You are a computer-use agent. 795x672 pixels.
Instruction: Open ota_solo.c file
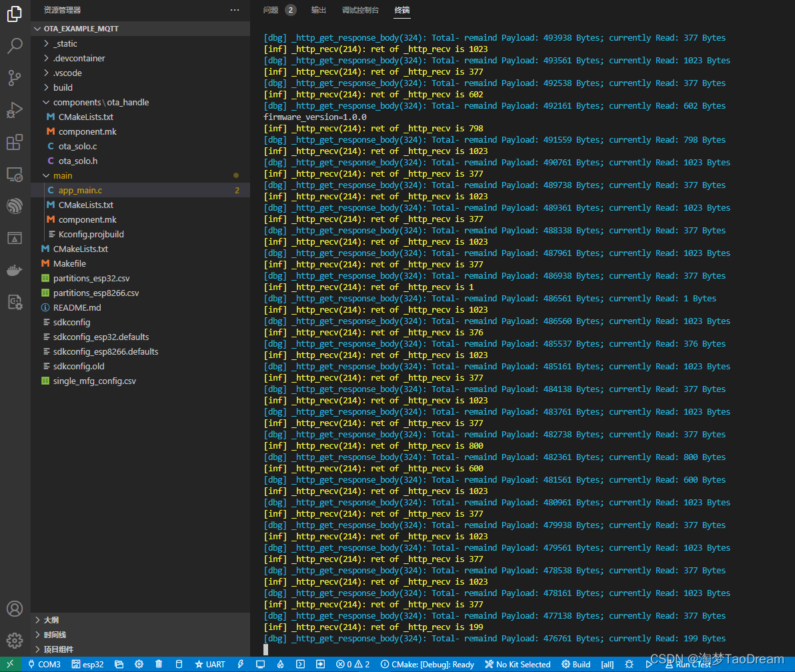click(141, 146)
